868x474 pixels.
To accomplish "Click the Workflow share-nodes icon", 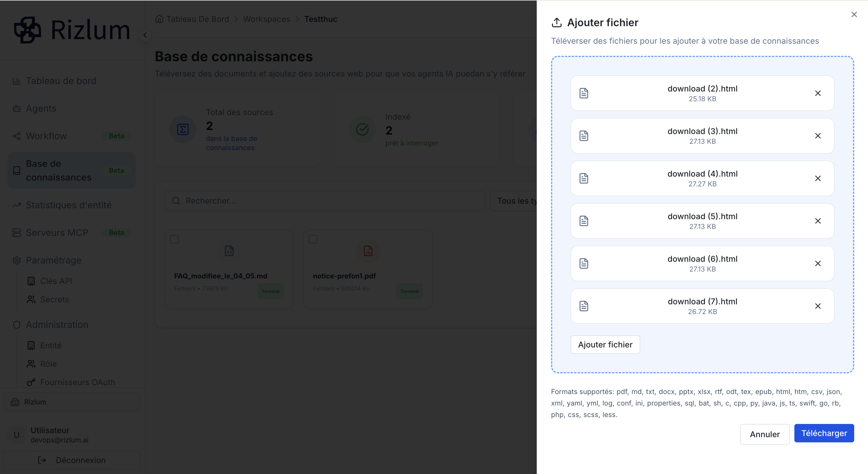I will click(x=16, y=136).
